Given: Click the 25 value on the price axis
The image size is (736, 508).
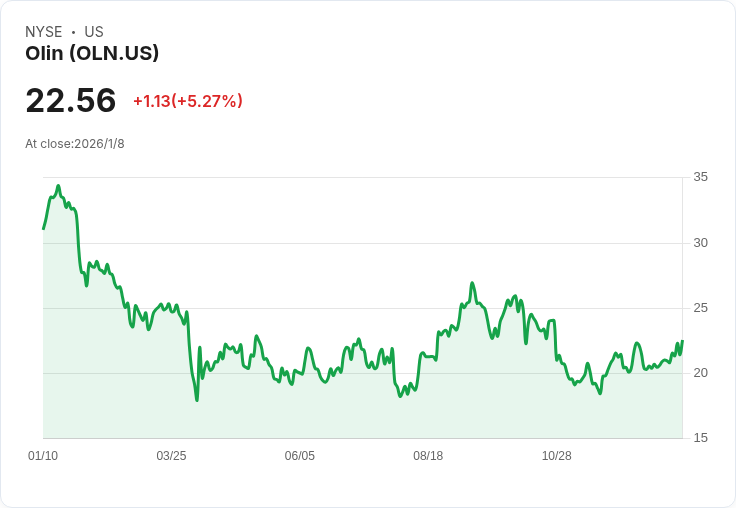Looking at the screenshot, I should tap(701, 308).
